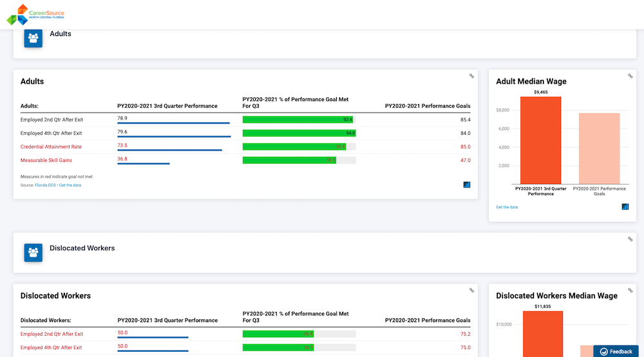Image resolution: width=644 pixels, height=357 pixels.
Task: Click the Dislocated Workers section people icon
Action: [x=33, y=252]
